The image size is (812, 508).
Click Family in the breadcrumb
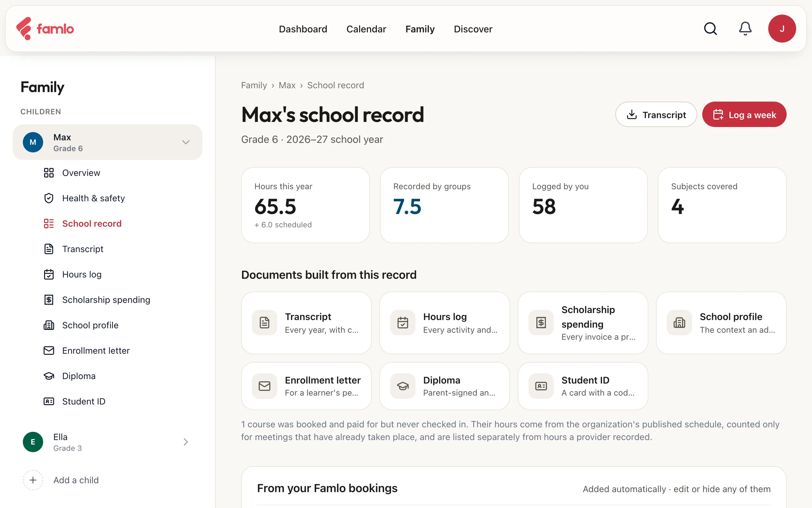(x=254, y=85)
